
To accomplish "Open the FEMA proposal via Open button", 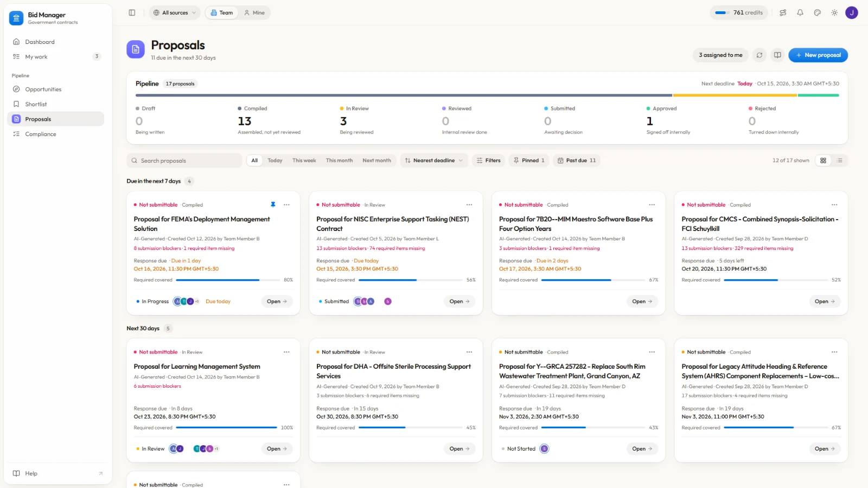I will 277,301.
